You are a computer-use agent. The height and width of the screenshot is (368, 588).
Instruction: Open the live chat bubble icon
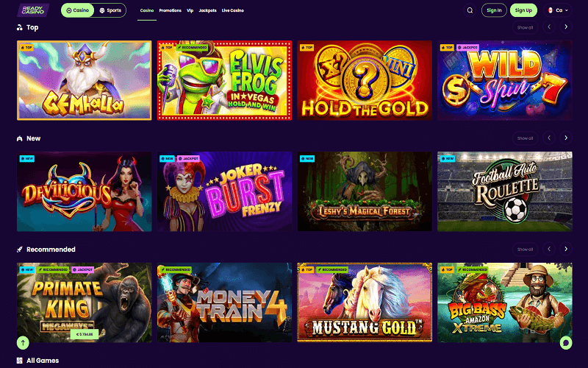point(566,342)
